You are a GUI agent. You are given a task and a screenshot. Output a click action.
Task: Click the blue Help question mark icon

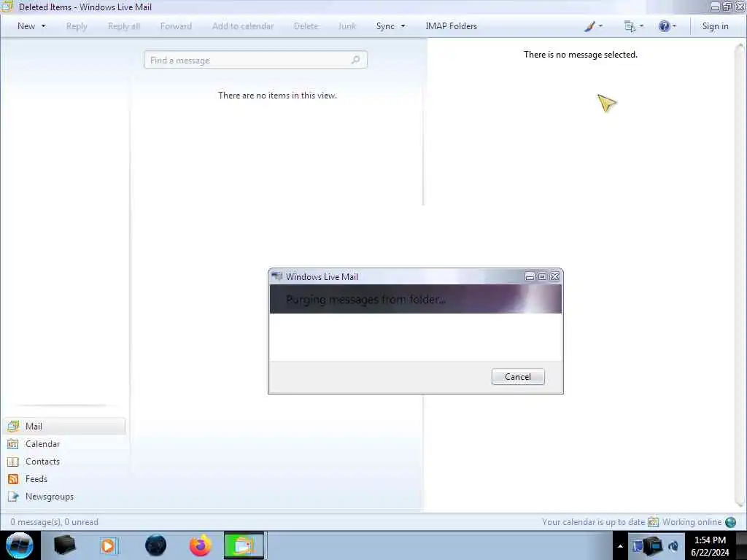[664, 26]
